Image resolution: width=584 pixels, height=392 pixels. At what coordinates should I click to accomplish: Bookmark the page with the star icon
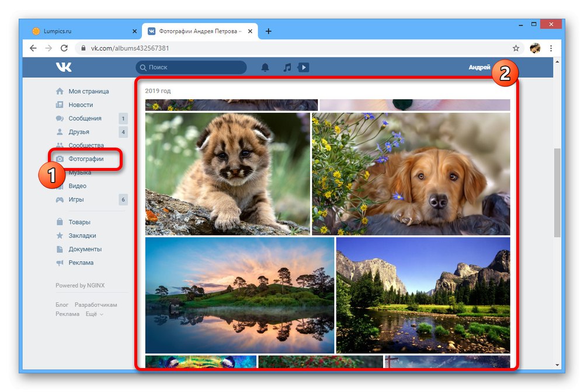[516, 48]
